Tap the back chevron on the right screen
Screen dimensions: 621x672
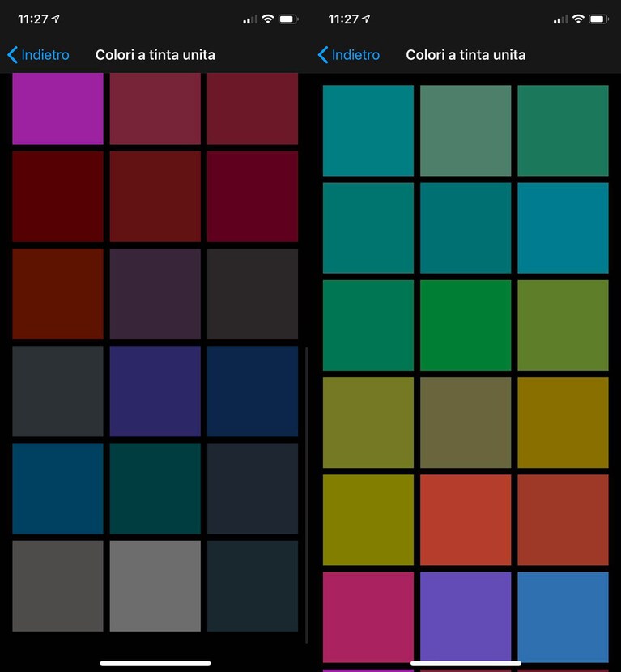point(323,55)
